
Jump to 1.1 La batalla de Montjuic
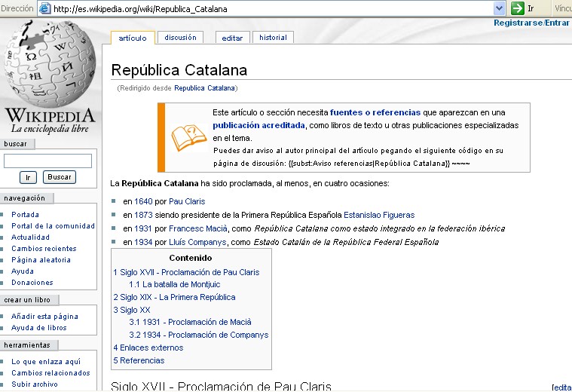click(174, 284)
